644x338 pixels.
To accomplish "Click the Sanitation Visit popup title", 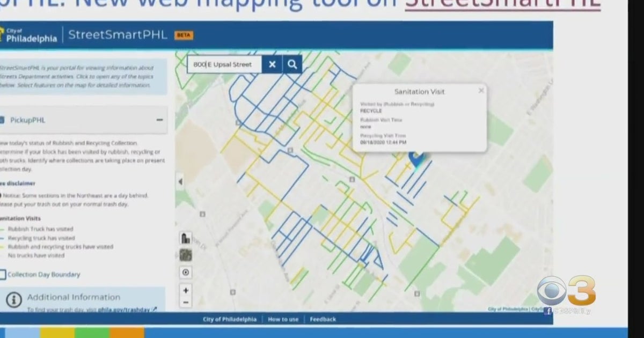I will tap(419, 92).
